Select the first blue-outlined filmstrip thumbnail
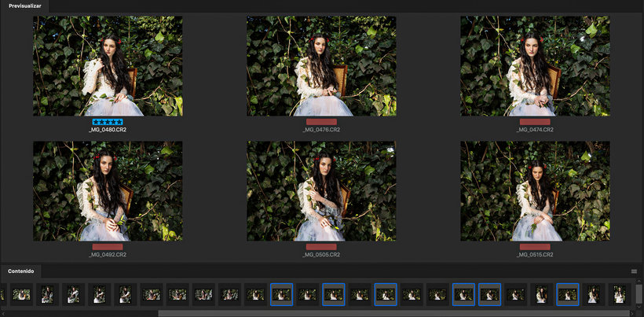This screenshot has height=317, width=644. coord(281,294)
